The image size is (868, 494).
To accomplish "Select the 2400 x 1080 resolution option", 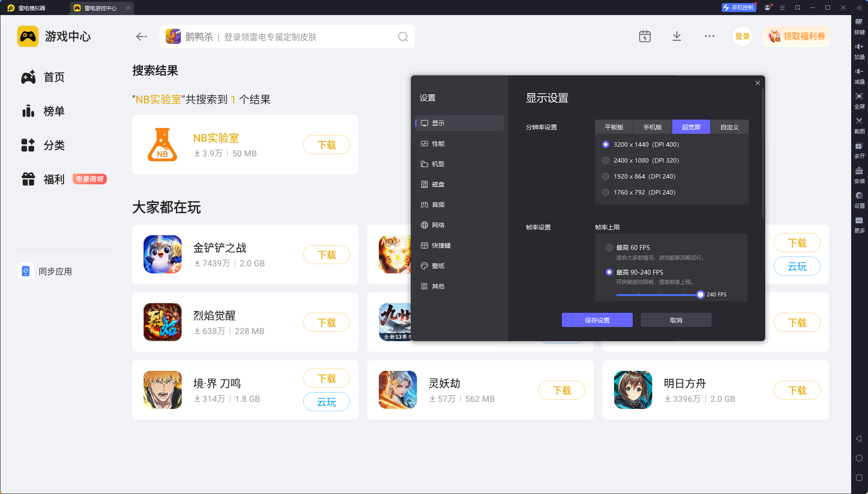I will click(x=606, y=160).
